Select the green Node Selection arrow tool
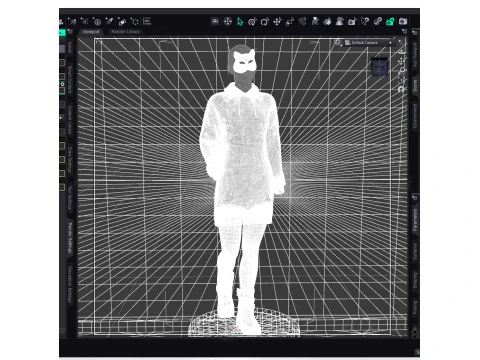480x360 pixels. 240,22
